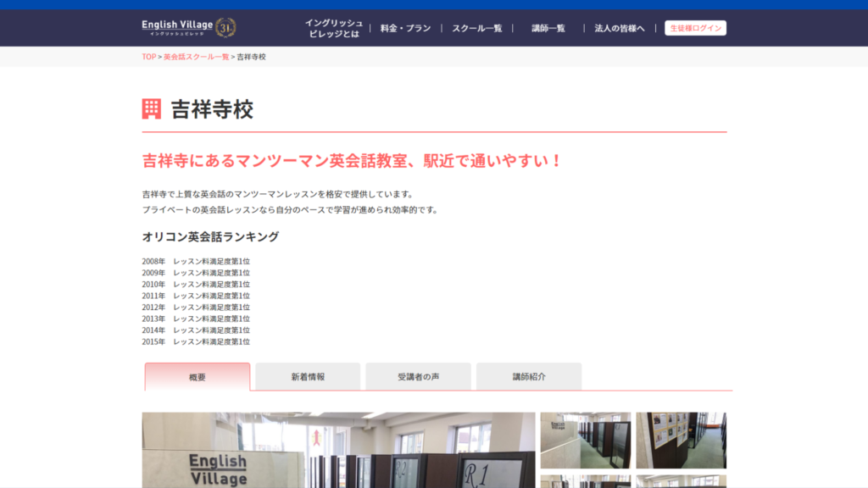
Task: Click the 2014年 ranking row
Action: point(196,330)
